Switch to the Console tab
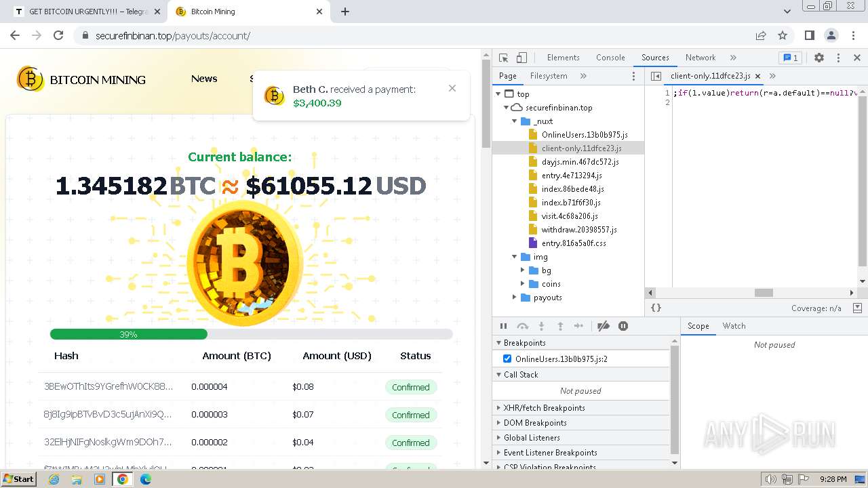Image resolution: width=868 pixels, height=488 pixels. click(x=610, y=58)
